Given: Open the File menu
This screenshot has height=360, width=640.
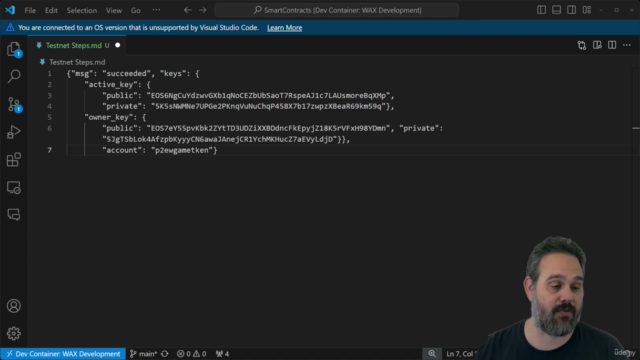Looking at the screenshot, I should [x=30, y=10].
